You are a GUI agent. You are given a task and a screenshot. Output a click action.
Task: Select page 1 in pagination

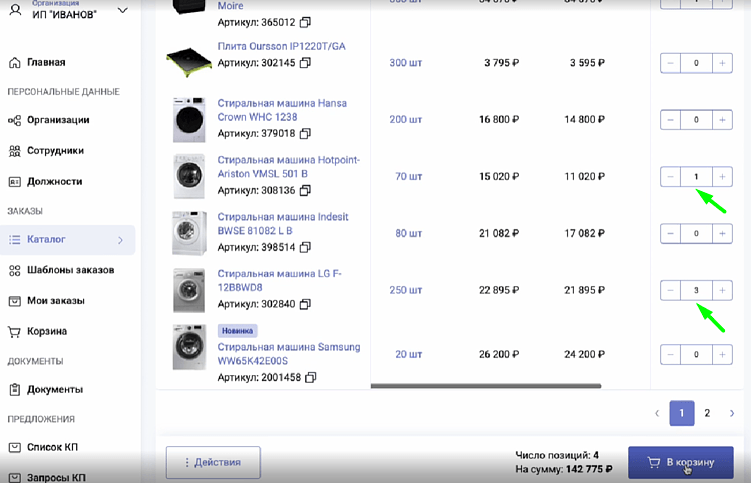point(682,413)
